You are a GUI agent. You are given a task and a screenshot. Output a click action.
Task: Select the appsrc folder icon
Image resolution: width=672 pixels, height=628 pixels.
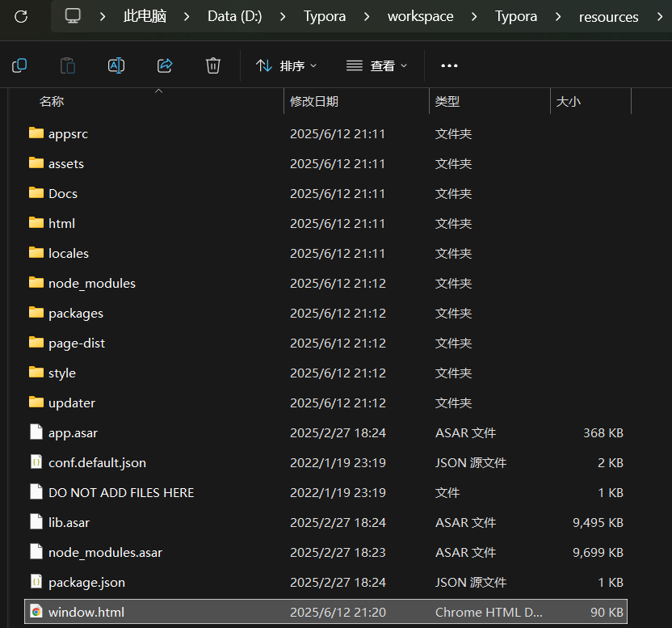[36, 133]
